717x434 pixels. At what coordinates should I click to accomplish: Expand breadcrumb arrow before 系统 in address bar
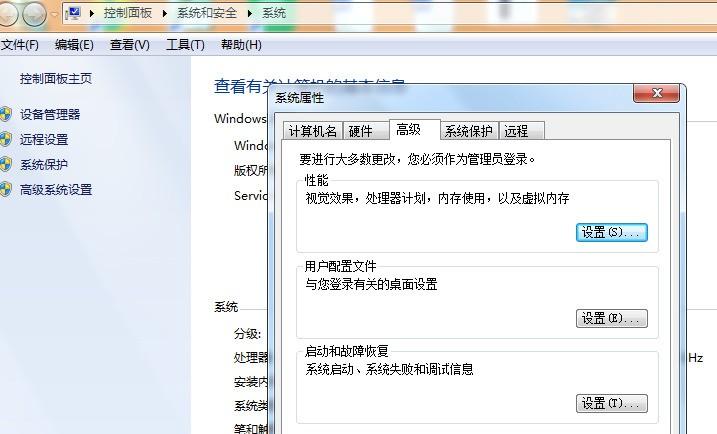[250, 14]
